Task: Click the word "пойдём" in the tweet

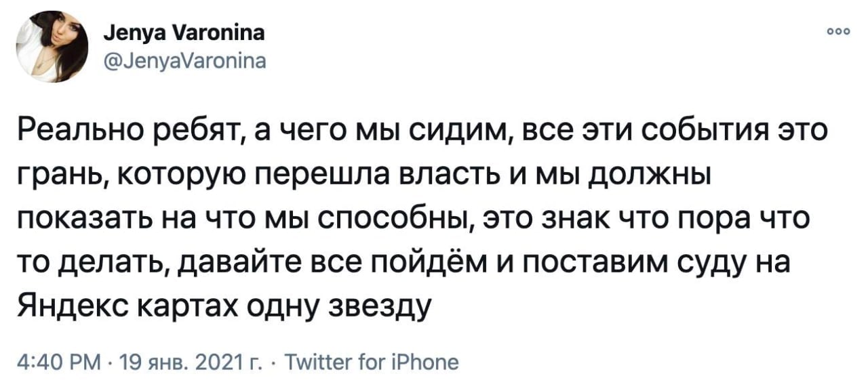Action: pos(434,264)
